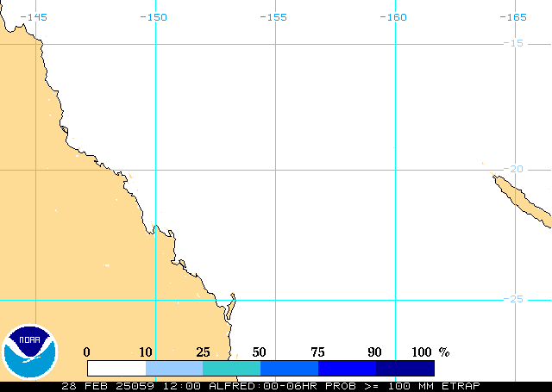Click the Fraser Island outline near -25 latitude
The height and width of the screenshot is (392, 552).
(x=230, y=306)
